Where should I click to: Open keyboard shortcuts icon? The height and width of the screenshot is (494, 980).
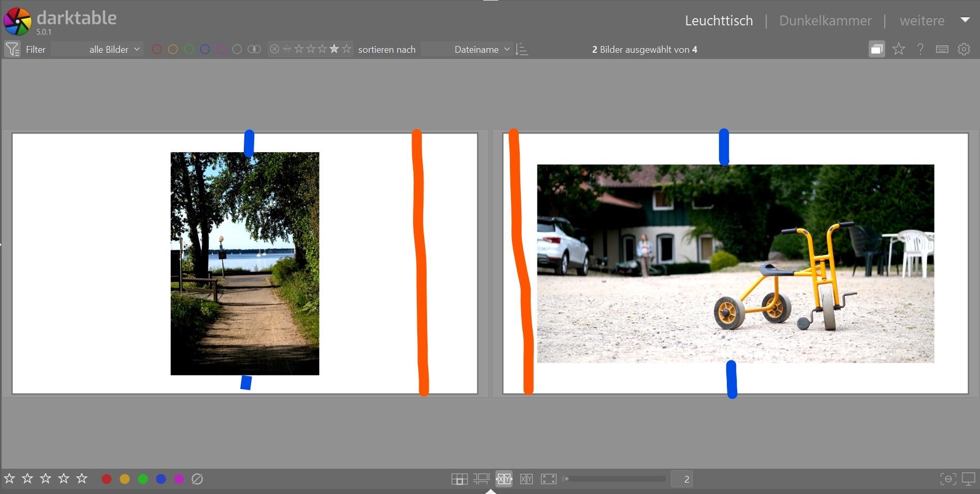tap(942, 49)
